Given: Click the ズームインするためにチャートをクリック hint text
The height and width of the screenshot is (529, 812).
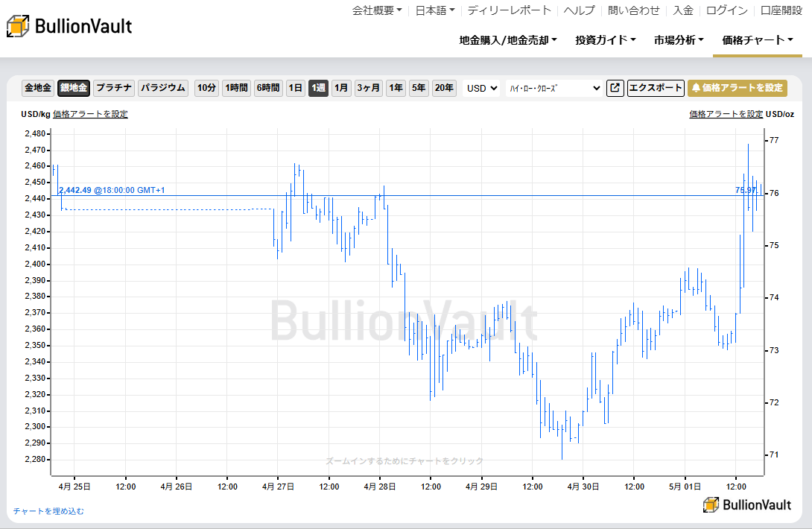Looking at the screenshot, I should (405, 460).
